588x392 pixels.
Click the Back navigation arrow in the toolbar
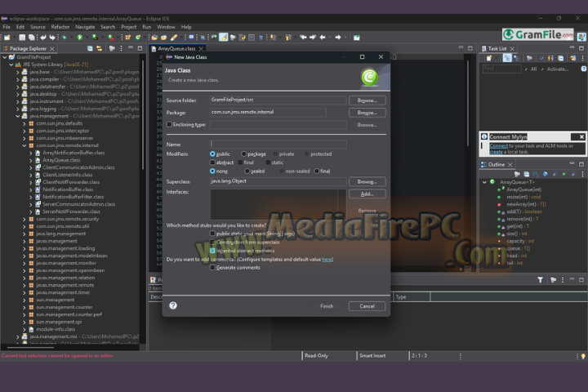[323, 38]
